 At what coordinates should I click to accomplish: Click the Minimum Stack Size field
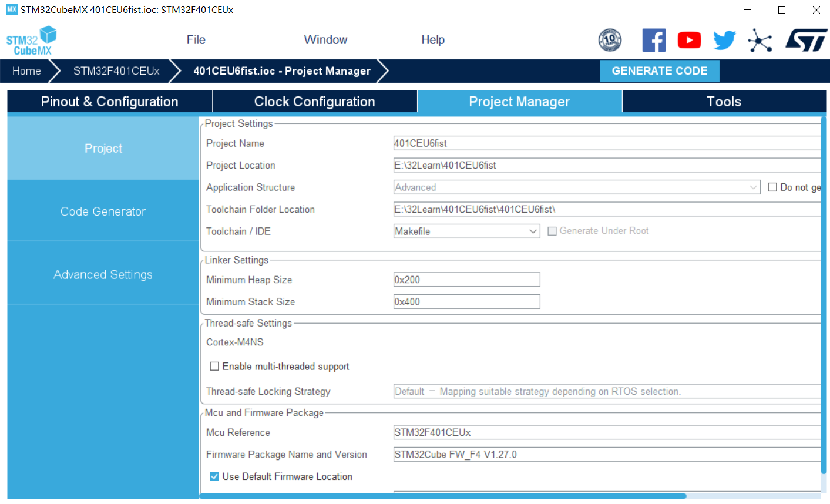[466, 302]
